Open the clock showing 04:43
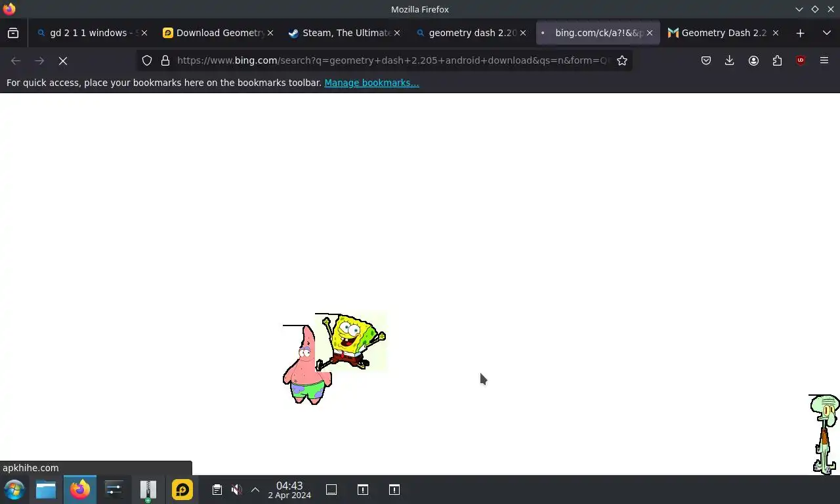840x504 pixels. click(289, 490)
